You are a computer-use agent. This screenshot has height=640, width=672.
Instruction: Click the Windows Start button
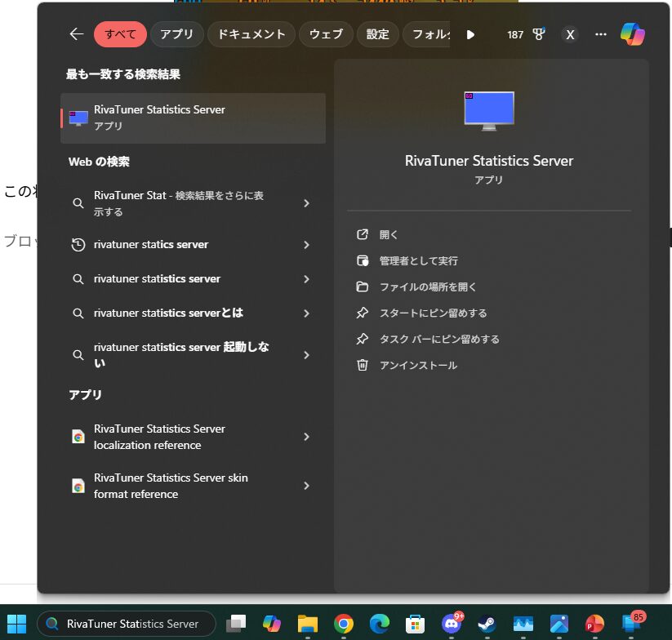coord(16,623)
